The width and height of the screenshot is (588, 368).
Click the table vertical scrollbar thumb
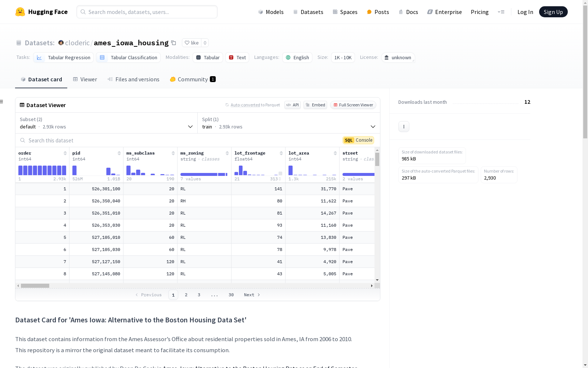[x=377, y=159]
